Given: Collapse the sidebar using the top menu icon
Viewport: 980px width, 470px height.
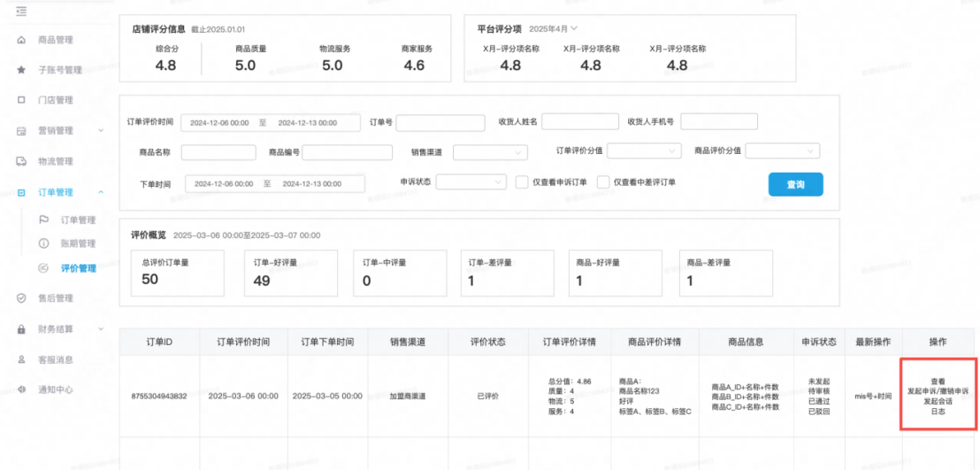Looking at the screenshot, I should [21, 11].
